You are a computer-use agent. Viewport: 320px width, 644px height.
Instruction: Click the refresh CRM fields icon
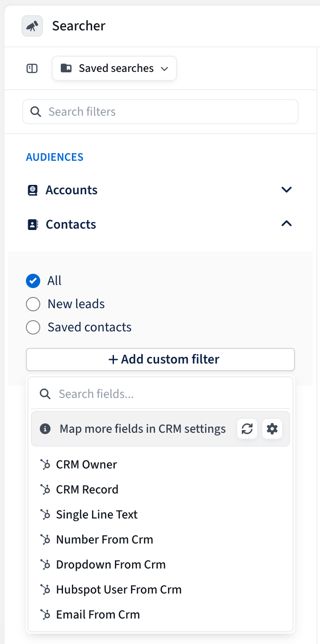click(x=247, y=429)
